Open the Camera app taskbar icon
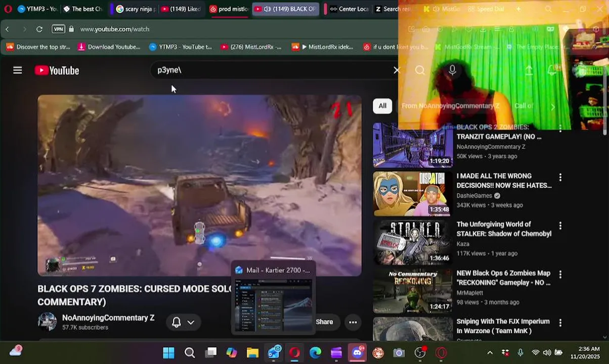 pos(399,352)
